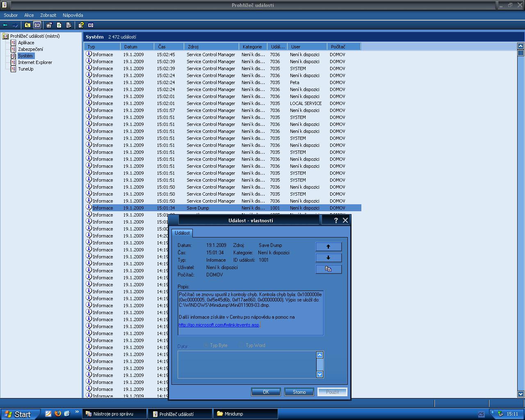Click the show/hide action pane toolbar icon

click(x=91, y=25)
